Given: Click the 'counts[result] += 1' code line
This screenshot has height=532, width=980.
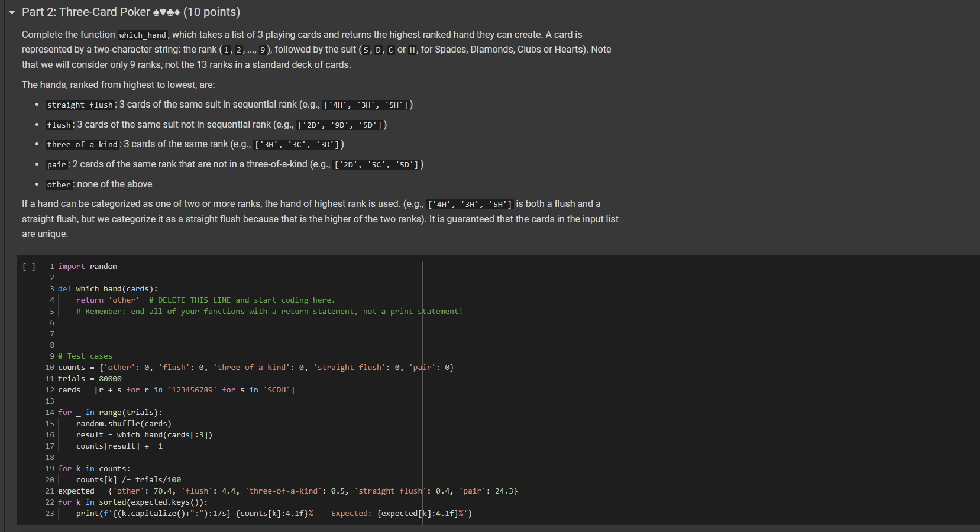Looking at the screenshot, I should (x=119, y=446).
